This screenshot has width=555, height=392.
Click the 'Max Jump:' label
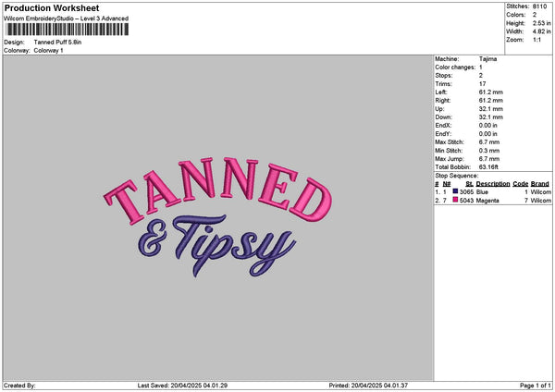tap(450, 159)
